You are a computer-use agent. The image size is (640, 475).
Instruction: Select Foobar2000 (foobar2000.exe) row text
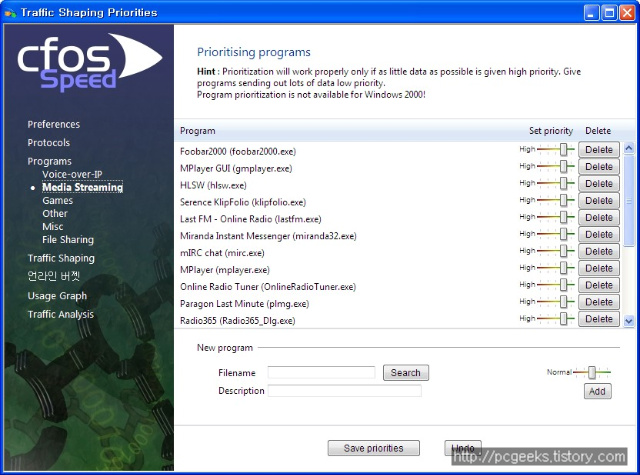coord(238,152)
